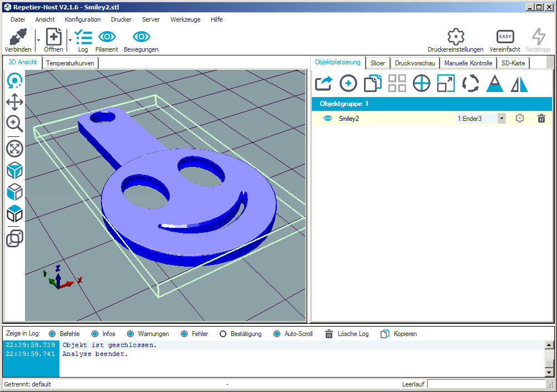
Task: Toggle the Befehle log filter
Action: (52, 334)
